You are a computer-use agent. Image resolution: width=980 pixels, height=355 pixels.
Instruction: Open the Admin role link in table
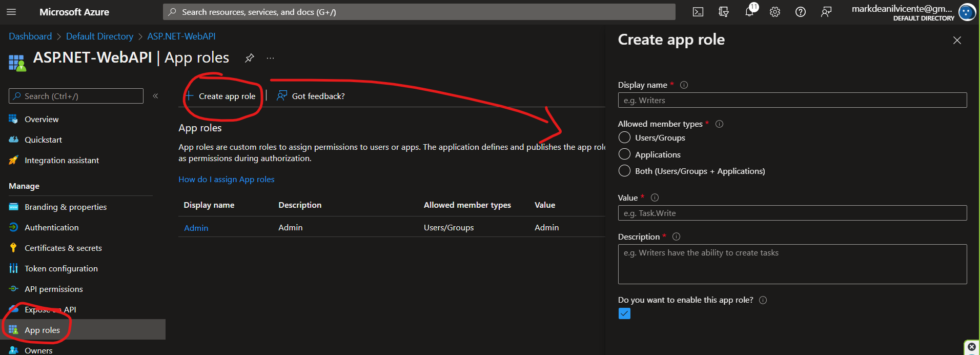196,228
